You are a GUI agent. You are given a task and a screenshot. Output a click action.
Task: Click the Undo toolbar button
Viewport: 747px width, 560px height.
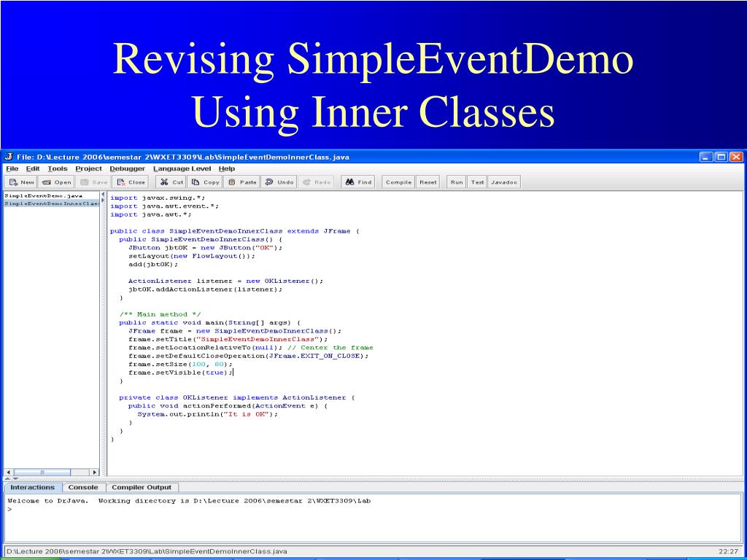pos(279,182)
